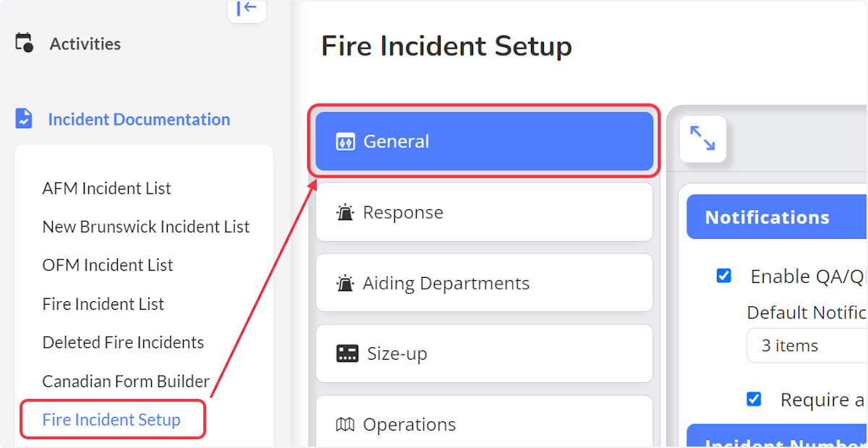
Task: Open Deleted Fire Incidents
Action: (123, 342)
